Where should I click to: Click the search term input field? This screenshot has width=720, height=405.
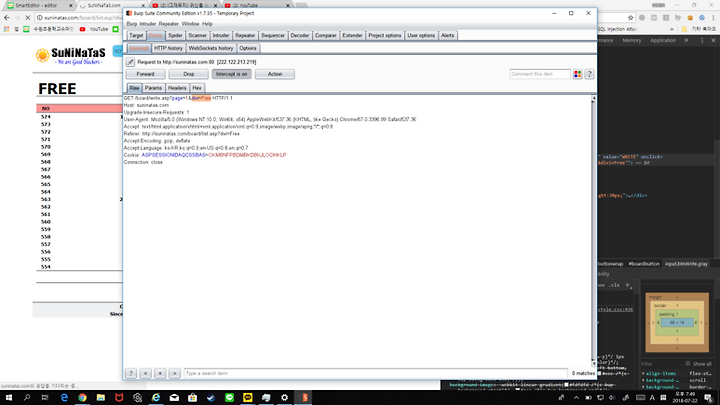pos(376,373)
